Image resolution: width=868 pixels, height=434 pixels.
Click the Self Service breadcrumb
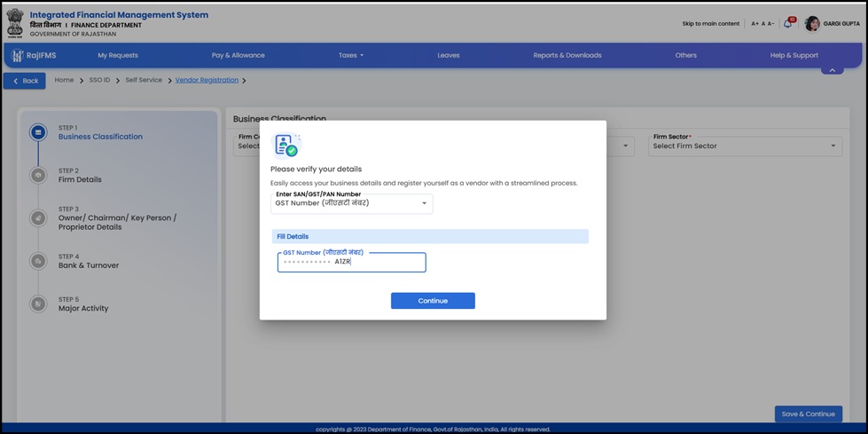(x=144, y=81)
